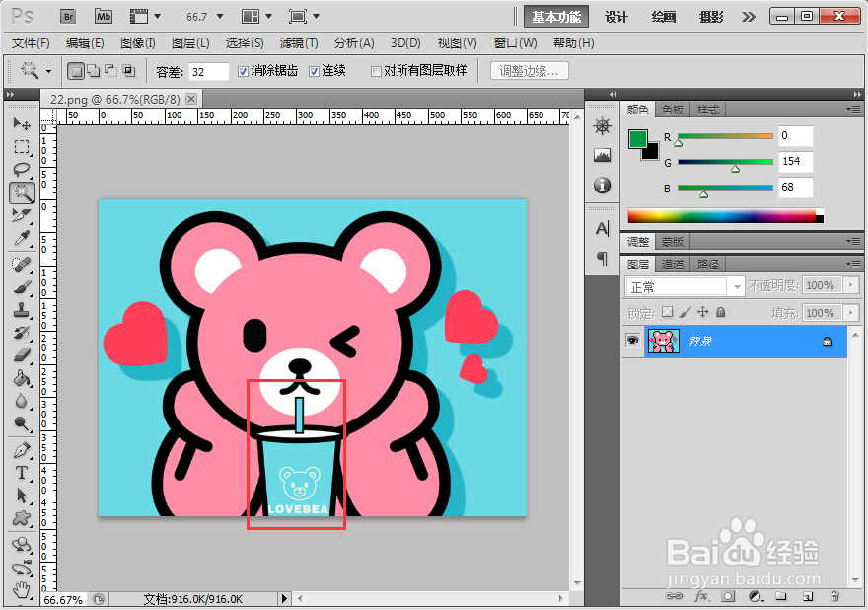This screenshot has width=868, height=610.
Task: Select the Lasso tool
Action: pos(22,170)
